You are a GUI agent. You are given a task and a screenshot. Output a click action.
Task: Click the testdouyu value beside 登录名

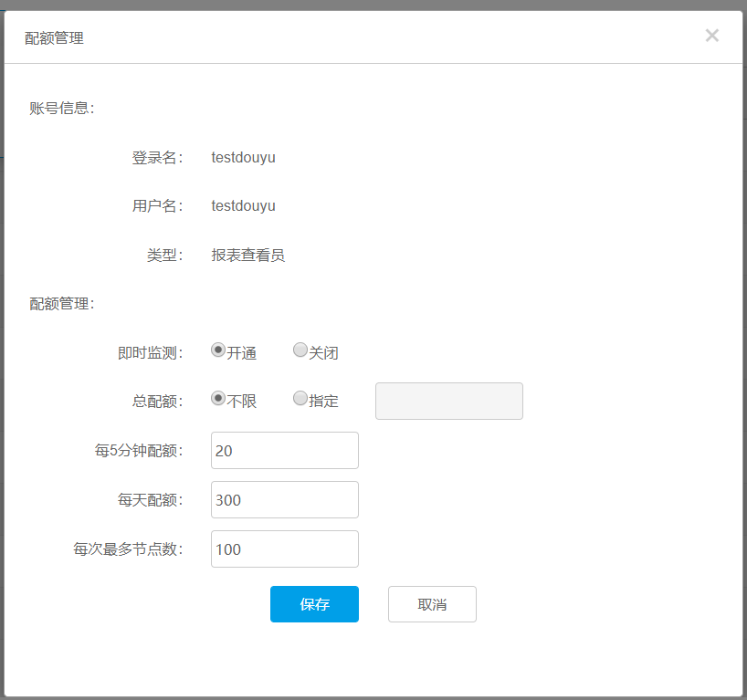243,157
